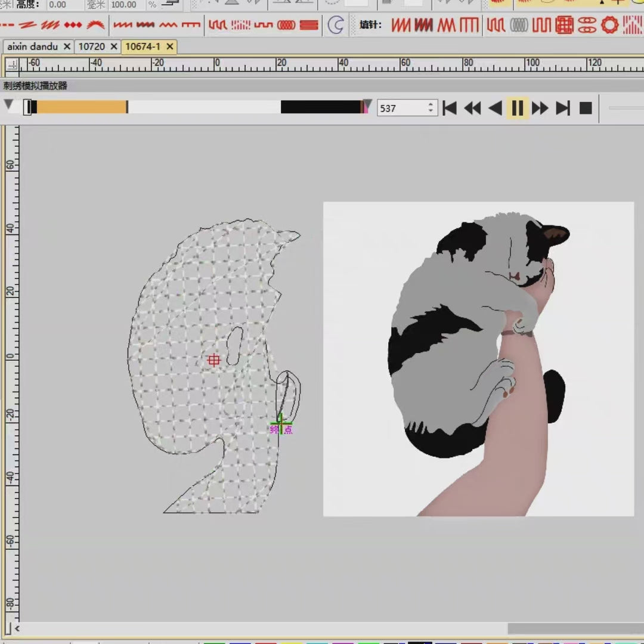Jump to the first stitch

[450, 108]
